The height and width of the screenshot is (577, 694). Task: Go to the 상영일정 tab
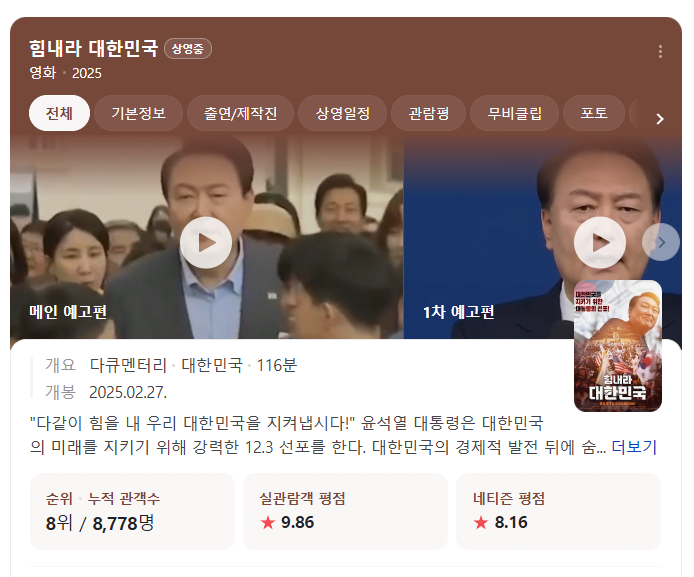click(x=343, y=113)
